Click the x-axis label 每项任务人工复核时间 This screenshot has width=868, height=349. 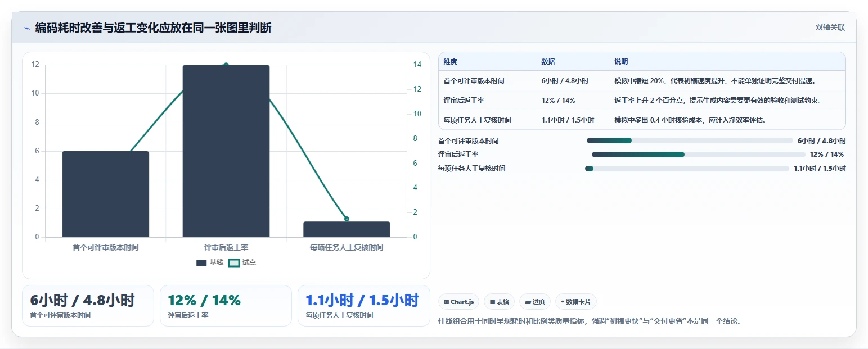pyautogui.click(x=347, y=247)
